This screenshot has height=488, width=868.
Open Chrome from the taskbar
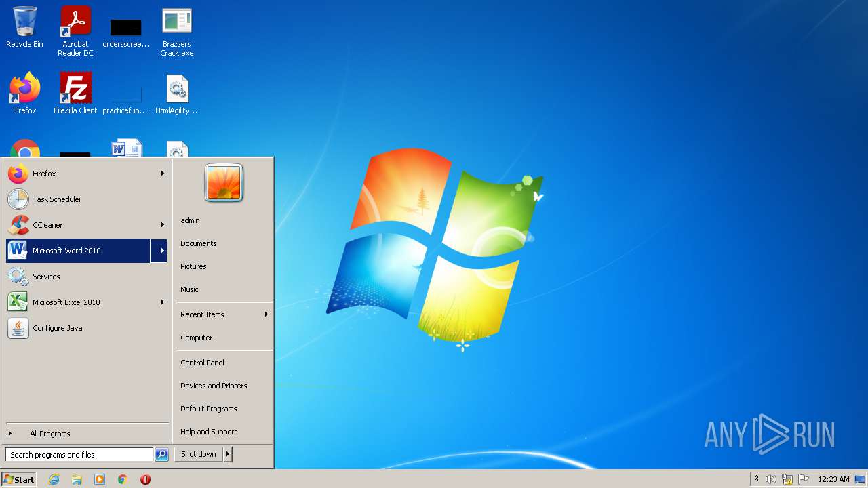click(122, 479)
